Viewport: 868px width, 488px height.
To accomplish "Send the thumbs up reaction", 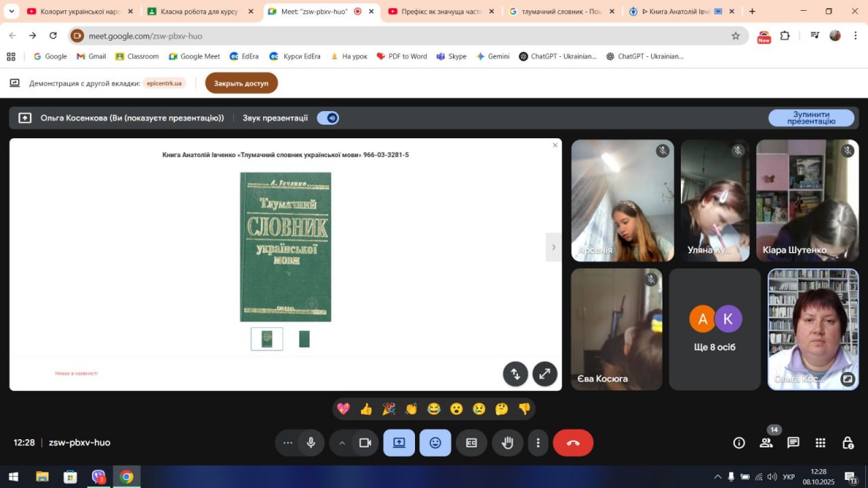I will [x=366, y=409].
